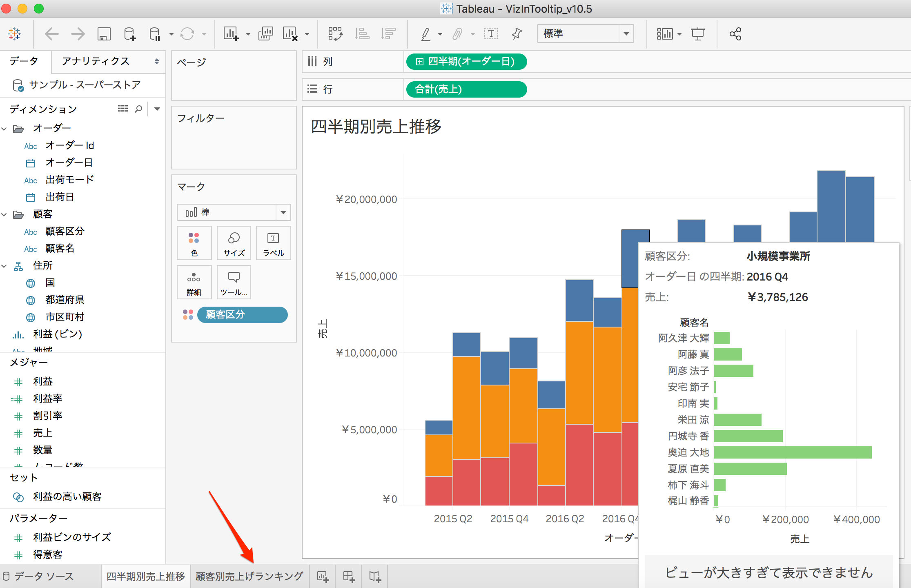Click the highlight pen tool icon

[426, 34]
